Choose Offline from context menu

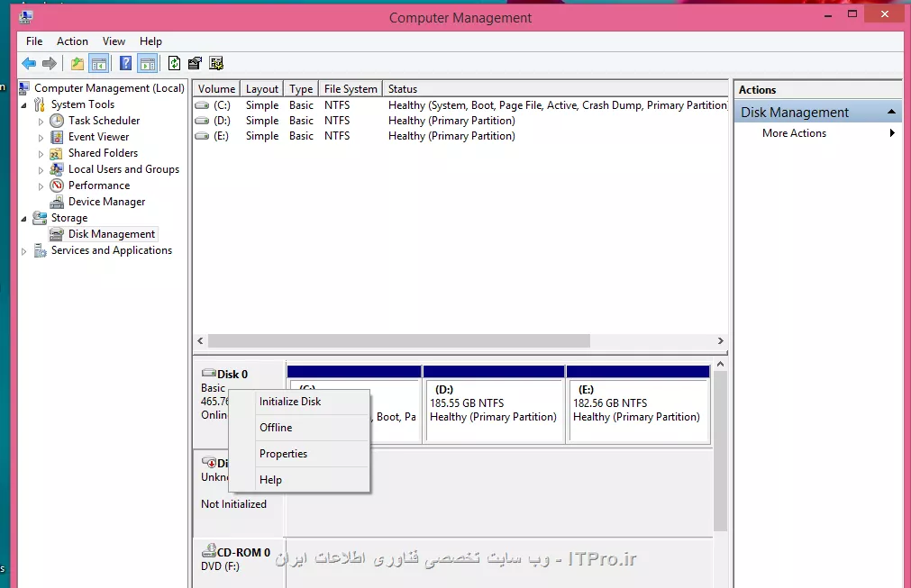[x=299, y=428]
